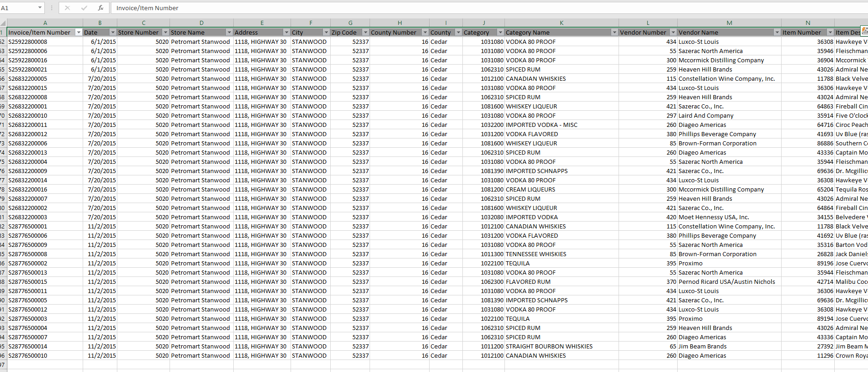Select the cell S28776500001
Image resolution: width=868 pixels, height=372 pixels.
45,226
